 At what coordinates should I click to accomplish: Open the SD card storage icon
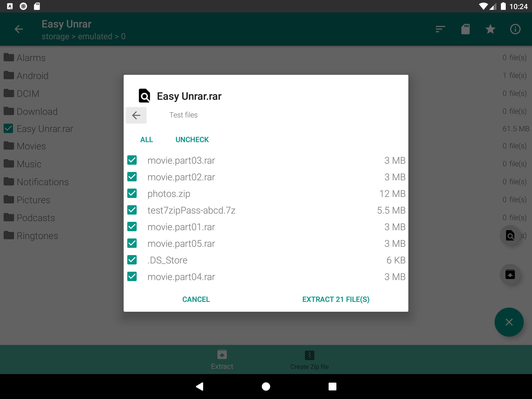tap(465, 29)
